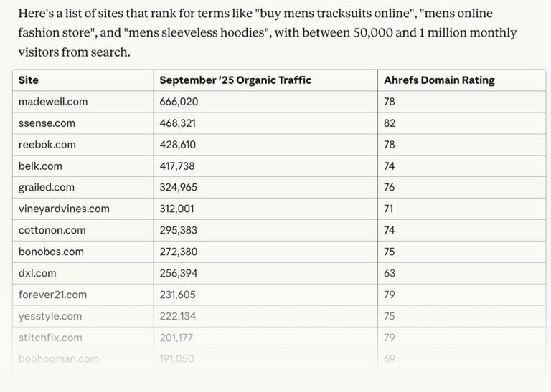Viewport: 551px width, 392px height.
Task: Select the reebok.com table entry
Action: (x=47, y=145)
